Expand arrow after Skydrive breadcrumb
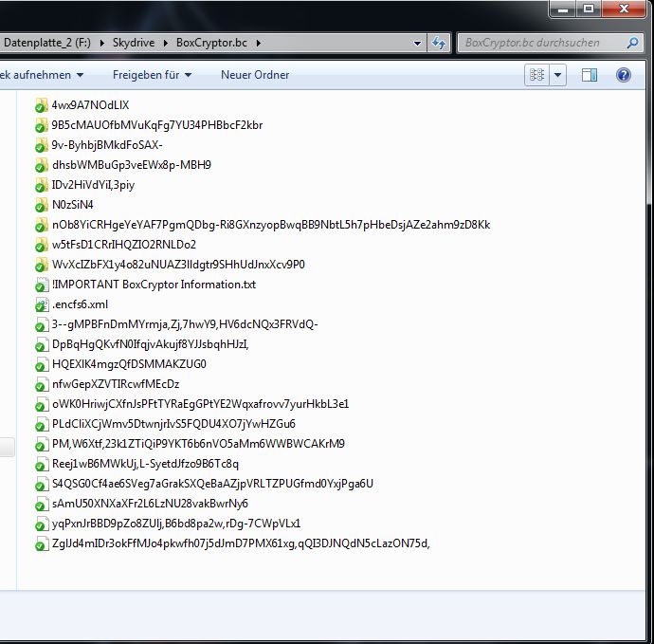 coord(166,43)
